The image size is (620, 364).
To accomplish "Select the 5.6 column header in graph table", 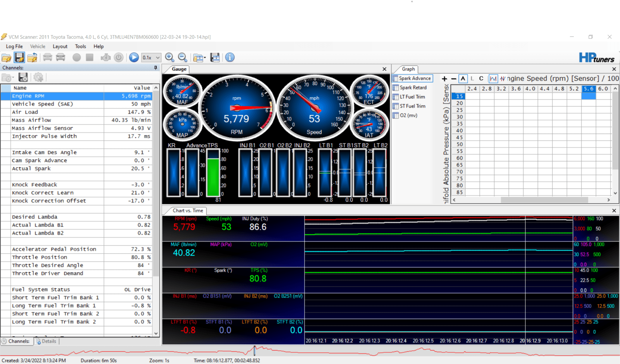I will click(589, 89).
